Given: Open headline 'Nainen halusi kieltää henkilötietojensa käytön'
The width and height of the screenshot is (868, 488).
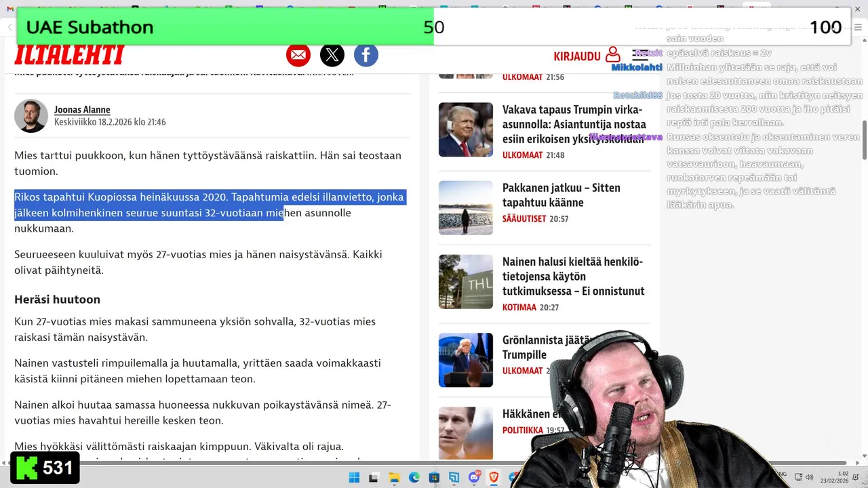Looking at the screenshot, I should (574, 277).
